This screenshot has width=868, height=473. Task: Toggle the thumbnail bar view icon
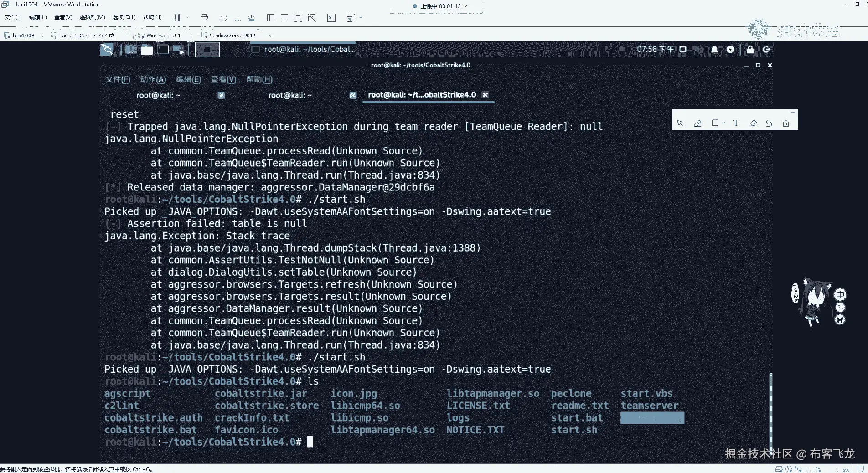(x=284, y=18)
